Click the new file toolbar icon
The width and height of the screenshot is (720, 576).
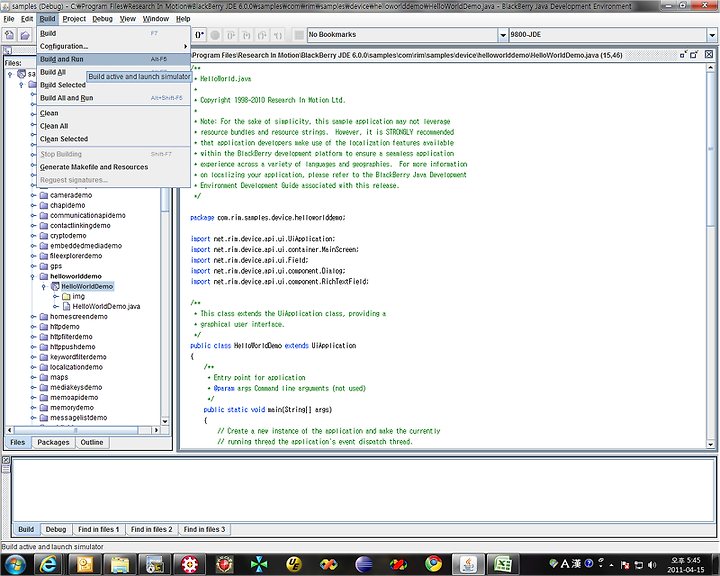coord(9,35)
